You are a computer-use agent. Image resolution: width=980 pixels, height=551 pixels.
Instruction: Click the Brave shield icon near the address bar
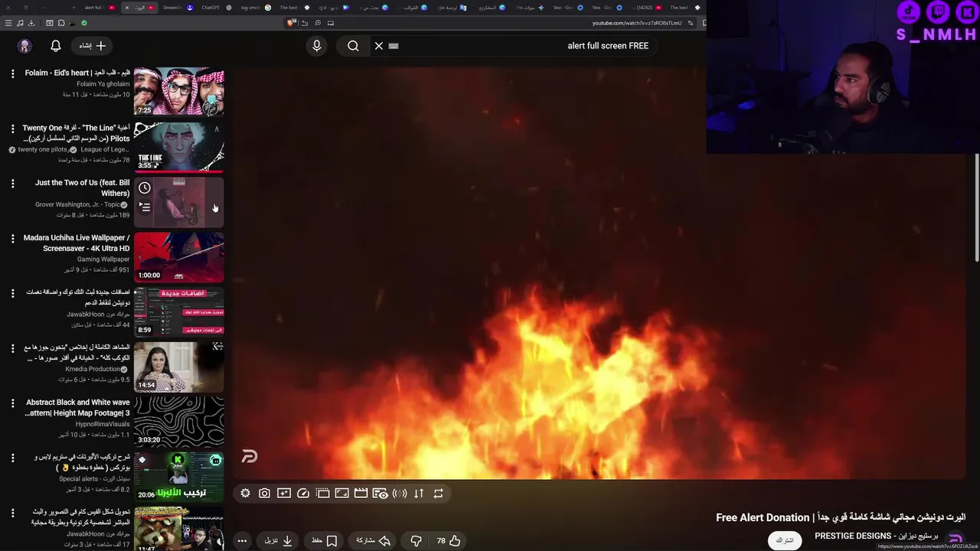[291, 23]
